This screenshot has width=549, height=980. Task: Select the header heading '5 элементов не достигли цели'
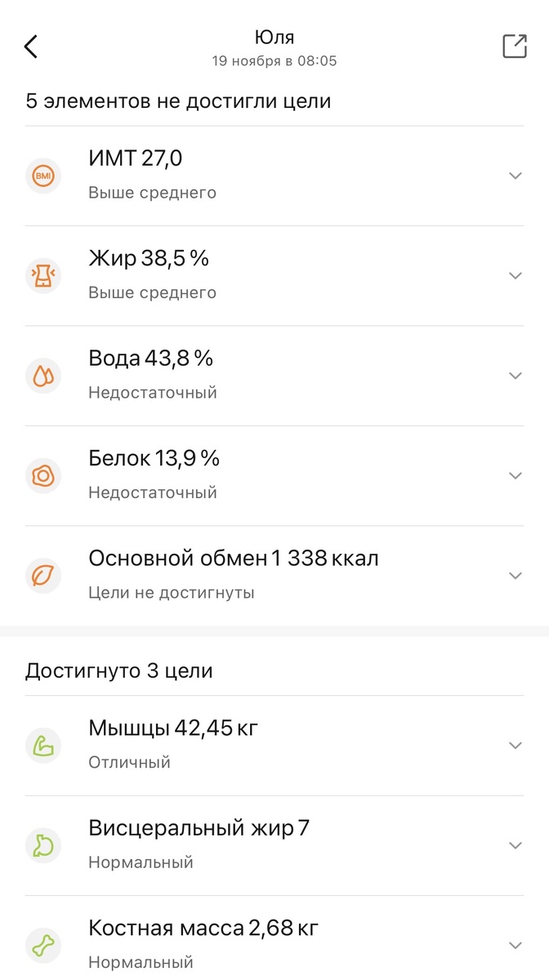click(178, 100)
